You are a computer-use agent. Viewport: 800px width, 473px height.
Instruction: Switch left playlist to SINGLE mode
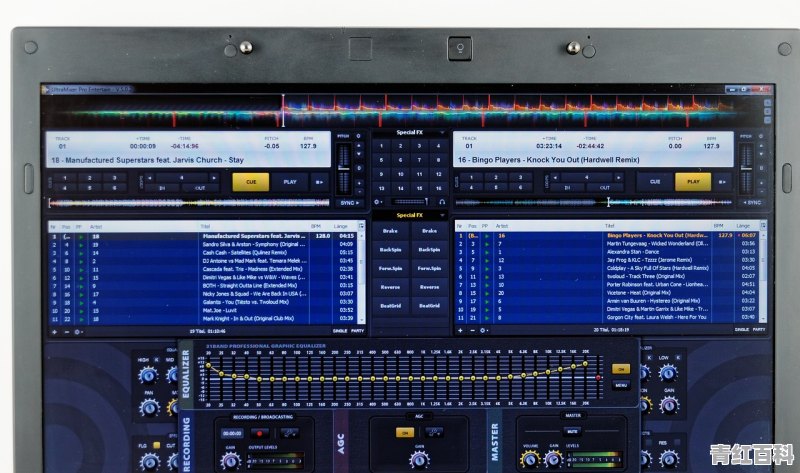click(x=340, y=331)
